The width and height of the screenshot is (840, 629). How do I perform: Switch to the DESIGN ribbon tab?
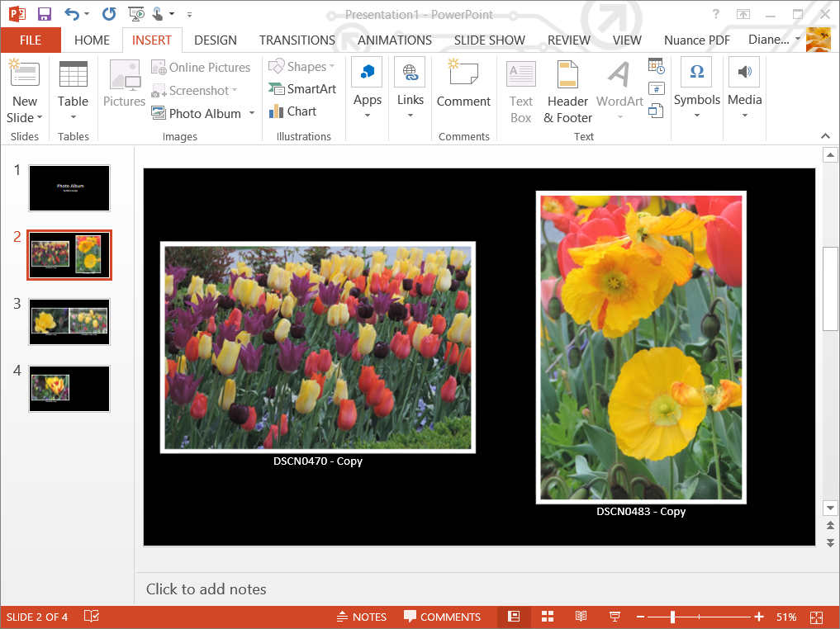coord(215,40)
